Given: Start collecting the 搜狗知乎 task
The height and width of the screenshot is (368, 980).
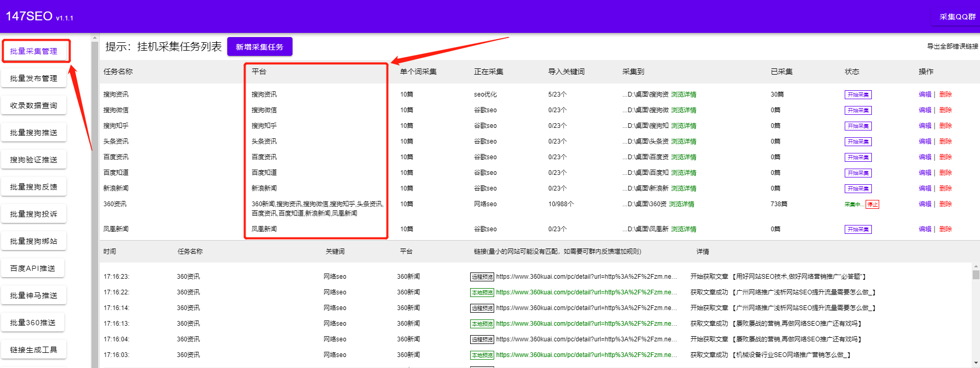Looking at the screenshot, I should [x=858, y=126].
